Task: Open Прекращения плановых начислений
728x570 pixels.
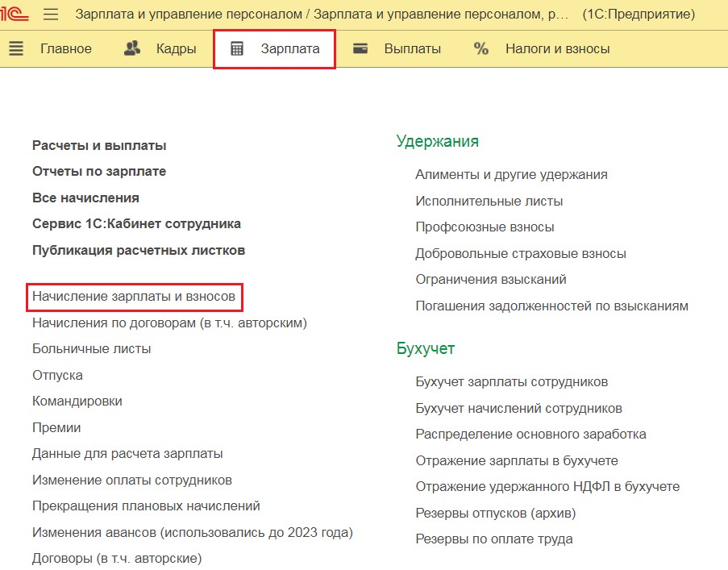Action: 146,506
